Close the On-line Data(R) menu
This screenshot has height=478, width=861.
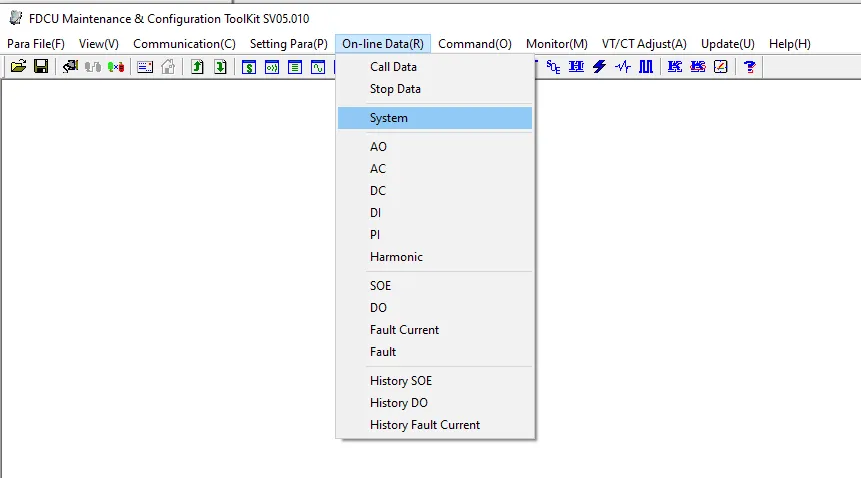point(383,44)
